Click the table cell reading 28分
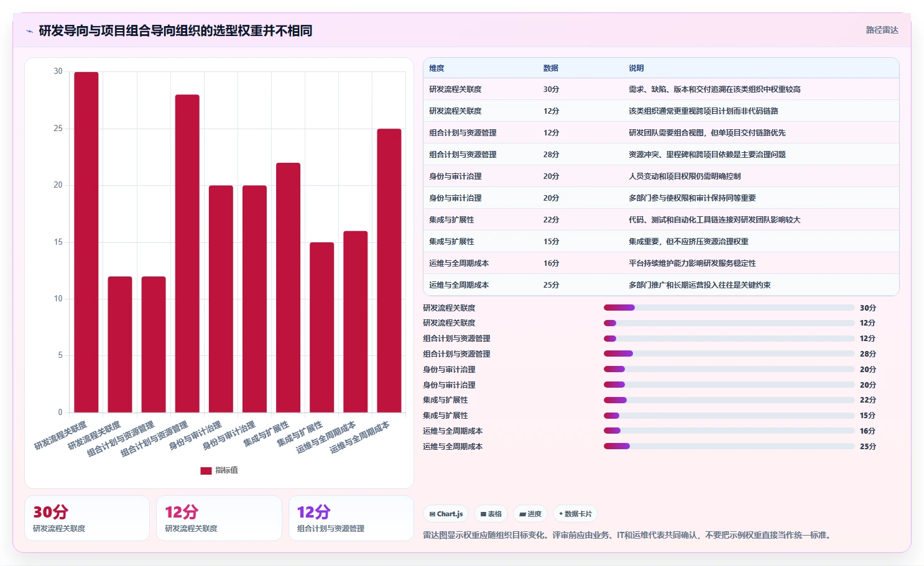 [x=551, y=155]
